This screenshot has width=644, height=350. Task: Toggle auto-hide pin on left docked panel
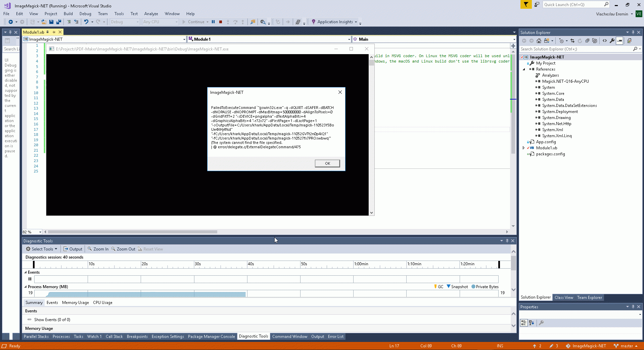point(10,32)
